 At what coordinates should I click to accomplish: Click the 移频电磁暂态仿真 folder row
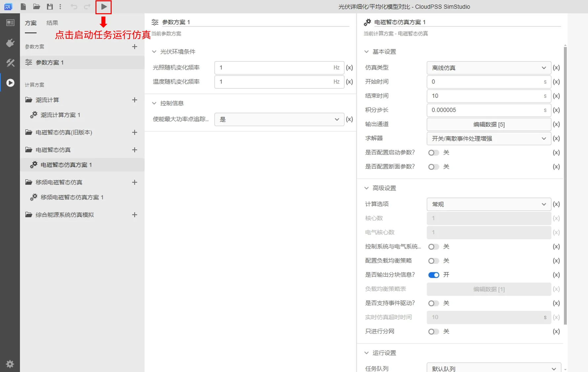[x=82, y=182]
